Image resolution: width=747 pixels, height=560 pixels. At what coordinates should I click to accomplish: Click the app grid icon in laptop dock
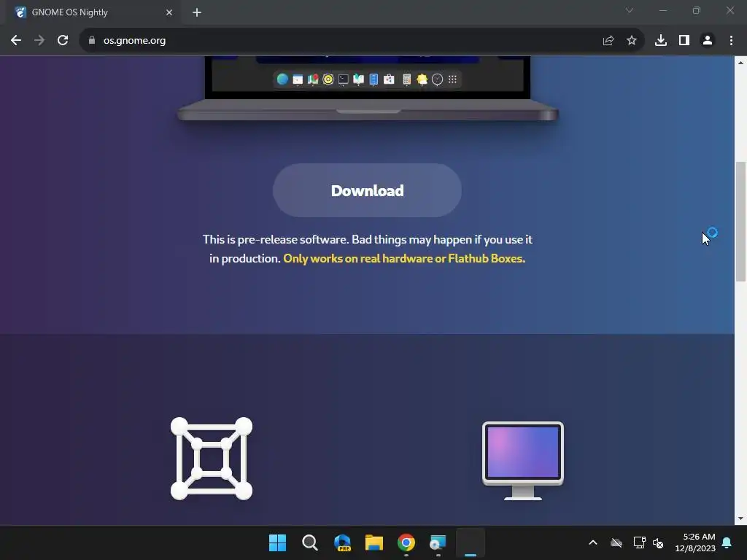(x=452, y=79)
